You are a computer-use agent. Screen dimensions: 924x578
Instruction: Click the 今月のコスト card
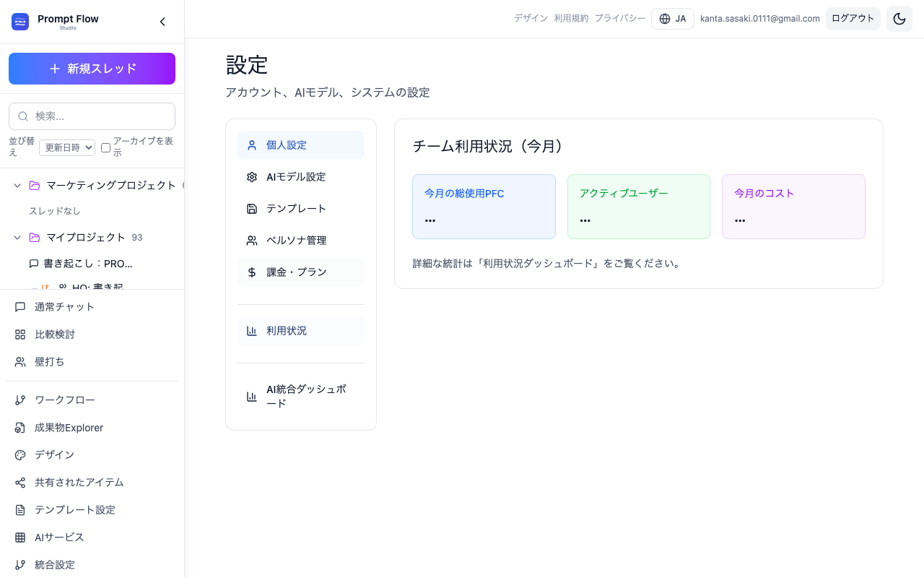(x=793, y=207)
